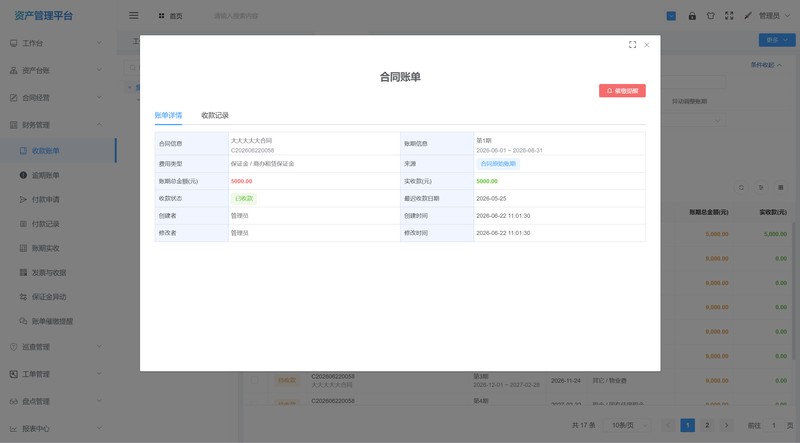Collapse filters with 条件收起 link

click(766, 65)
